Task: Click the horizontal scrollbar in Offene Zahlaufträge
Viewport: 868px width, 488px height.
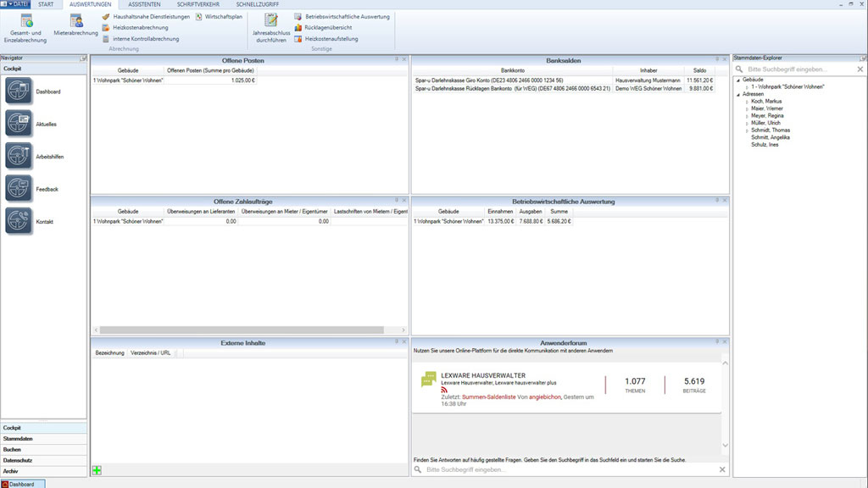Action: (250, 329)
